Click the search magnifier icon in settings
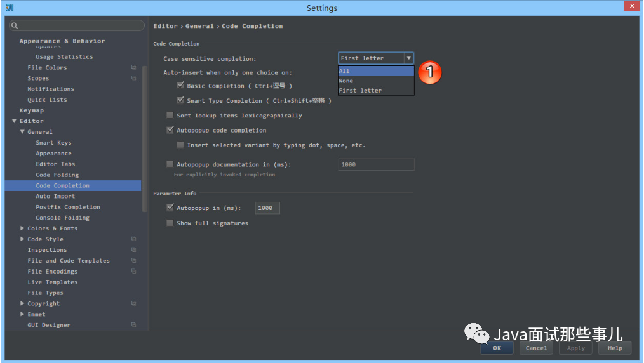This screenshot has height=363, width=644. point(15,25)
